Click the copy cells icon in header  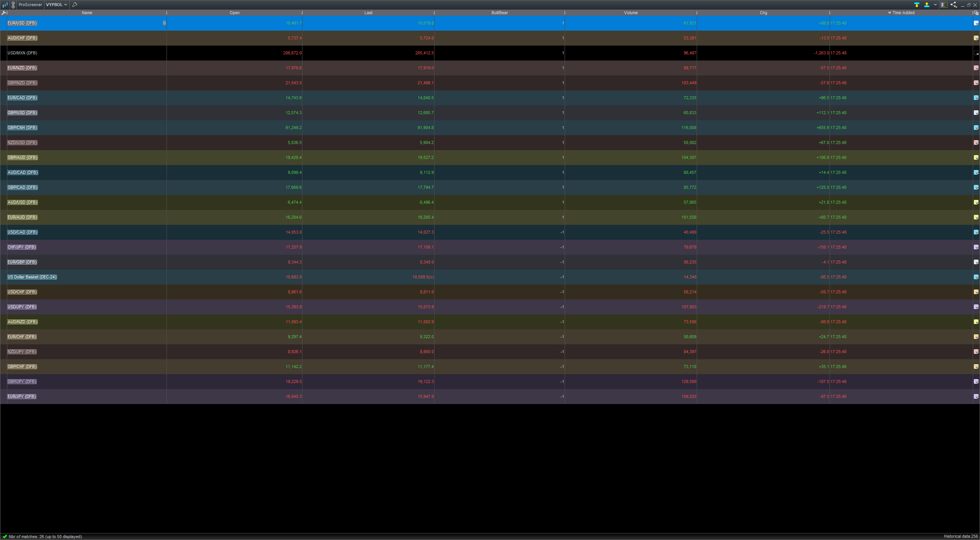tap(976, 13)
